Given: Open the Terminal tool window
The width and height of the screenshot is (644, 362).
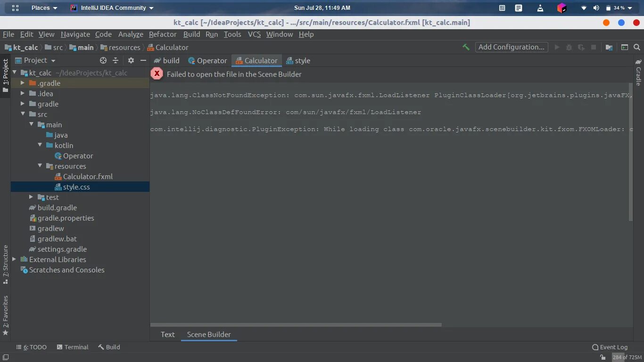Looking at the screenshot, I should (x=73, y=347).
